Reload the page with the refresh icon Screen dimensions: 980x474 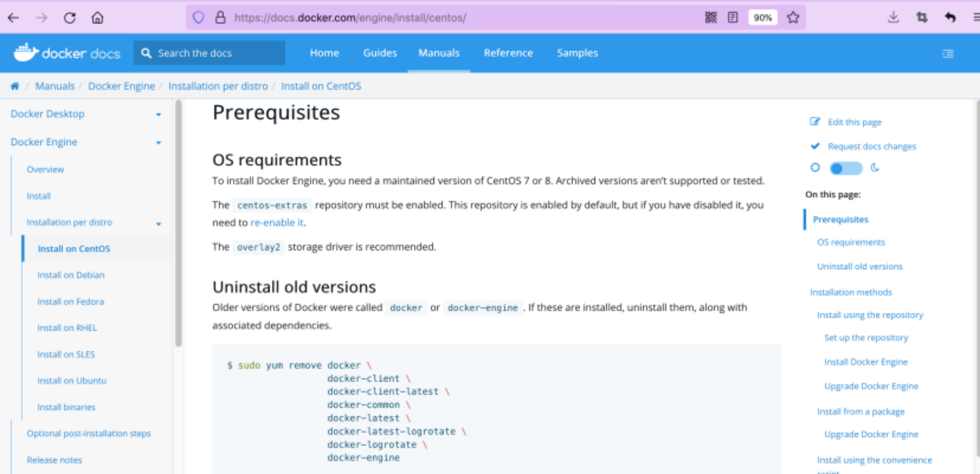[x=70, y=18]
